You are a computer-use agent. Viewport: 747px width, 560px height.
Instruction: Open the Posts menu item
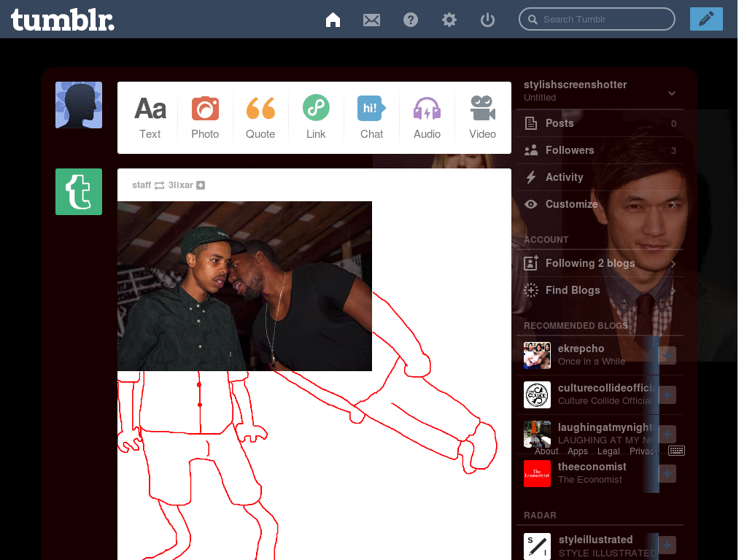click(600, 123)
